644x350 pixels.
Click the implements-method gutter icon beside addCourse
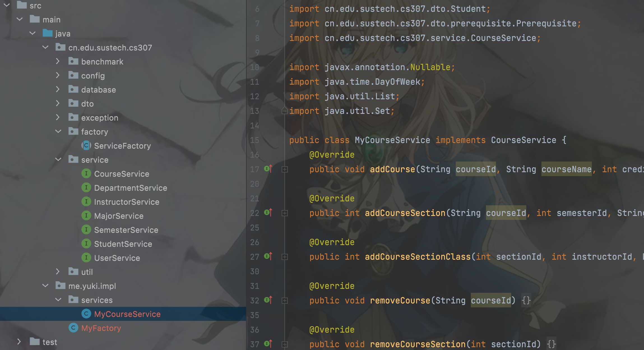(268, 169)
